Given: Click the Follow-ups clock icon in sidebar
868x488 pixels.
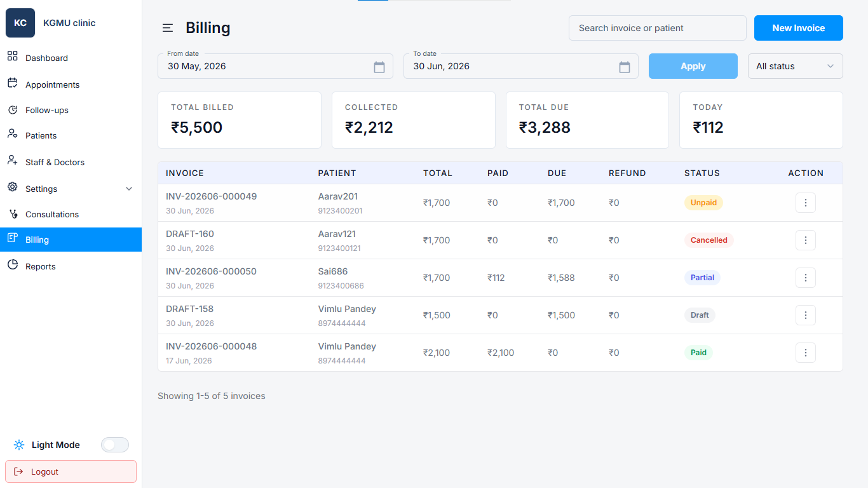Looking at the screenshot, I should 13,110.
